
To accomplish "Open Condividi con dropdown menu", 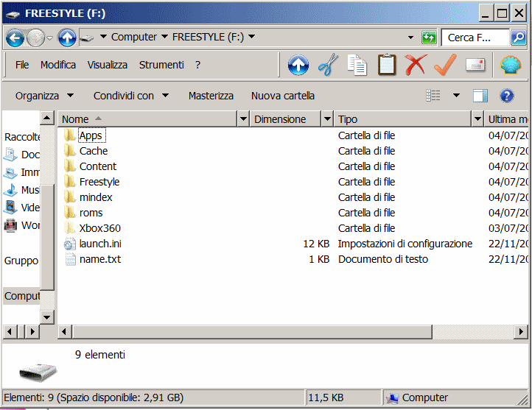I will [131, 96].
